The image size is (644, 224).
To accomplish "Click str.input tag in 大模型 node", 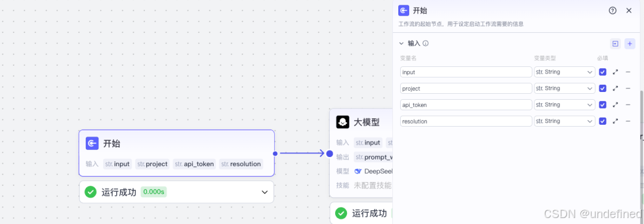I will (368, 143).
